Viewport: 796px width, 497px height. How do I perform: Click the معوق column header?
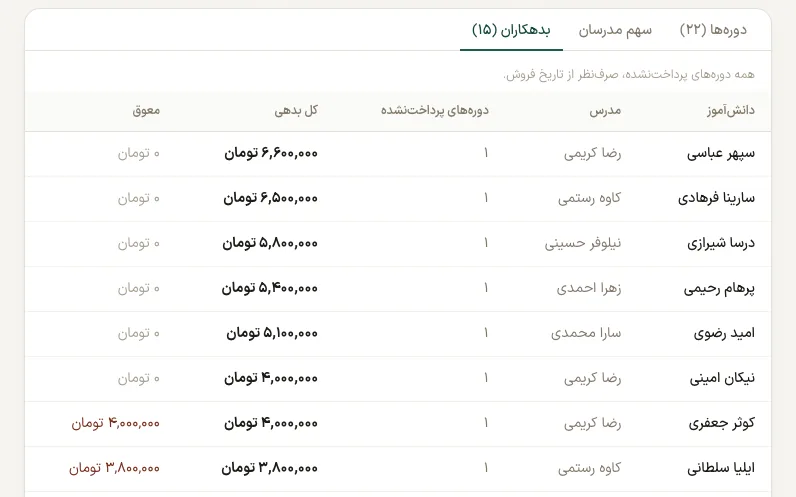point(146,111)
